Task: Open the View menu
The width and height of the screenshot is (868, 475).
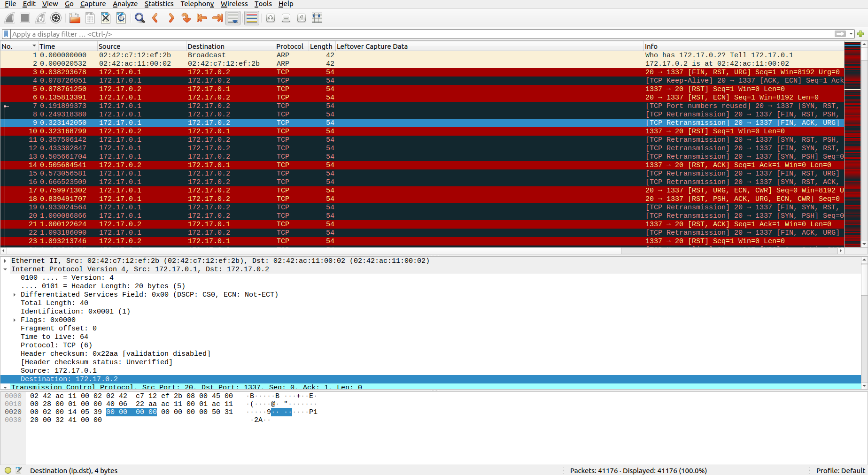Action: (x=50, y=4)
